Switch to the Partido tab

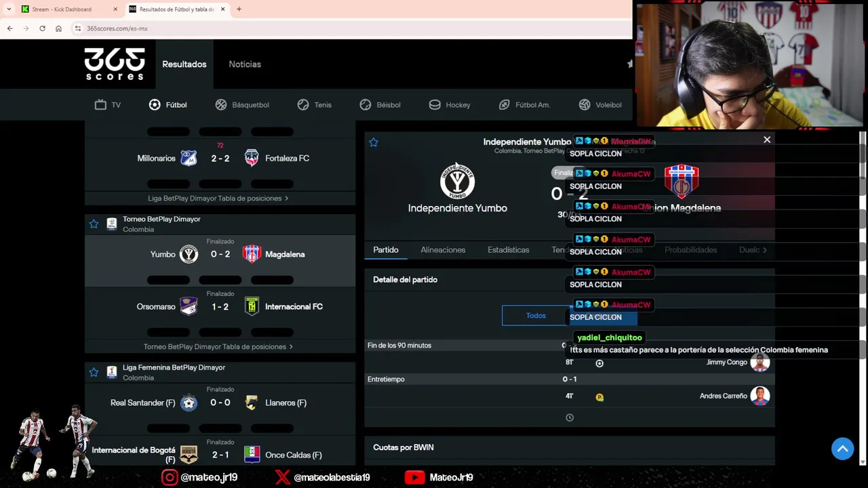[386, 250]
